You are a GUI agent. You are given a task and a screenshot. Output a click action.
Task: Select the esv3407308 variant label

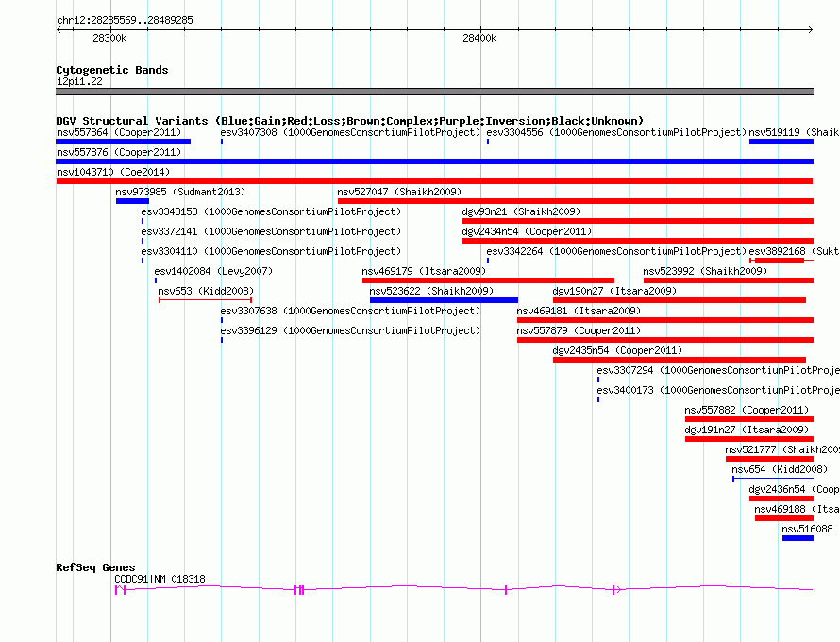pos(350,132)
